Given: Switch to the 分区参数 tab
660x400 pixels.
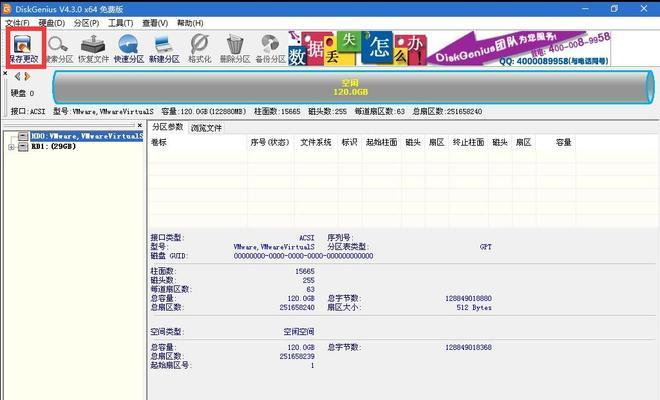Looking at the screenshot, I should pos(168,127).
